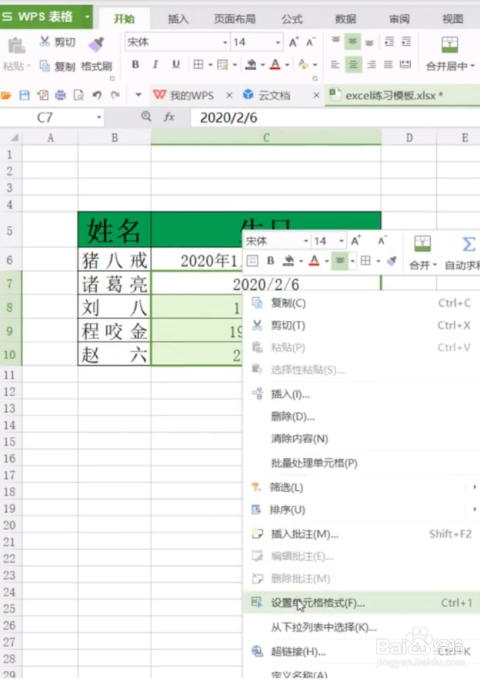The width and height of the screenshot is (493, 680).
Task: Toggle Italic in the ribbon font group
Action: click(x=155, y=65)
